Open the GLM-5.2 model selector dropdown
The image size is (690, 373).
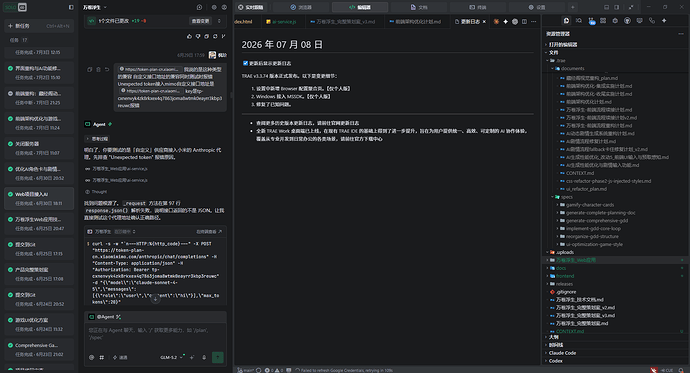pos(171,358)
